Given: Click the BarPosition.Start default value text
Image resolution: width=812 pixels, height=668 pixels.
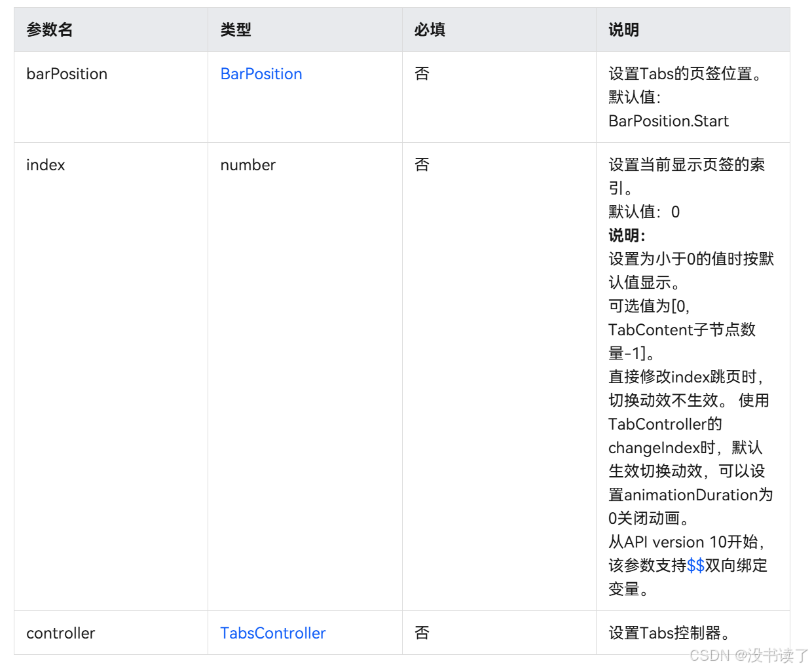Looking at the screenshot, I should pos(669,121).
